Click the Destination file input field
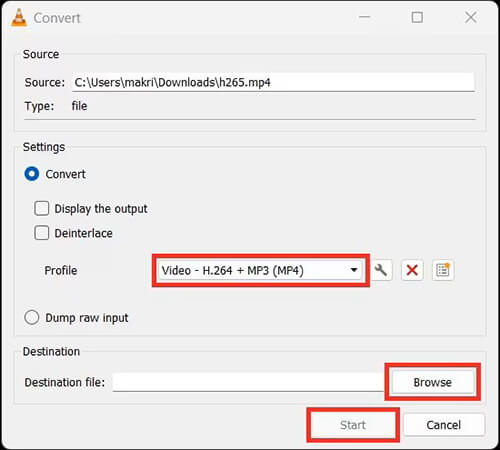 tap(248, 382)
